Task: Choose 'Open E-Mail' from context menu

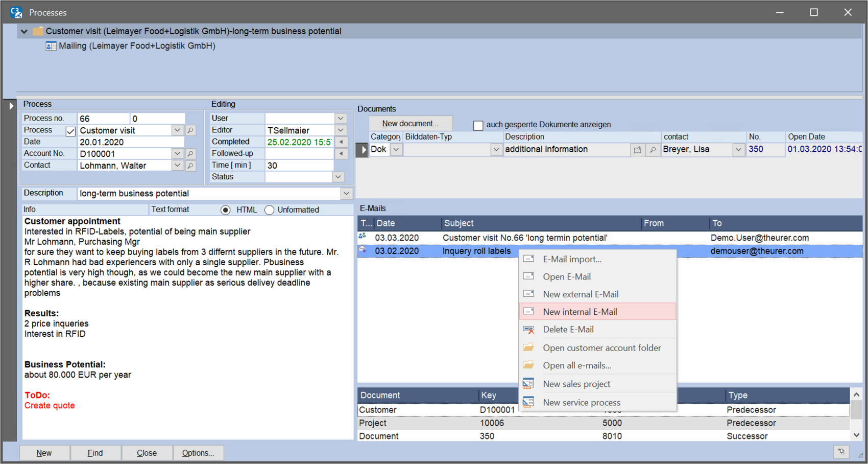Action: coord(597,276)
